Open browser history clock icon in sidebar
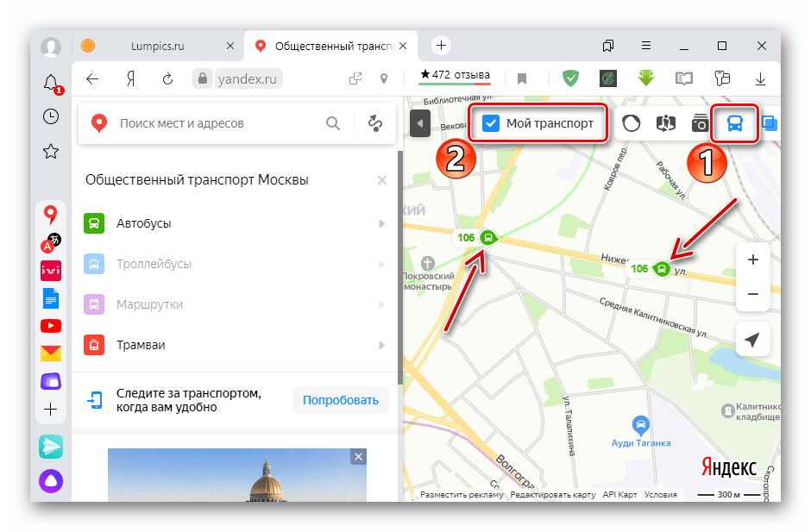The width and height of the screenshot is (811, 532). (51, 116)
